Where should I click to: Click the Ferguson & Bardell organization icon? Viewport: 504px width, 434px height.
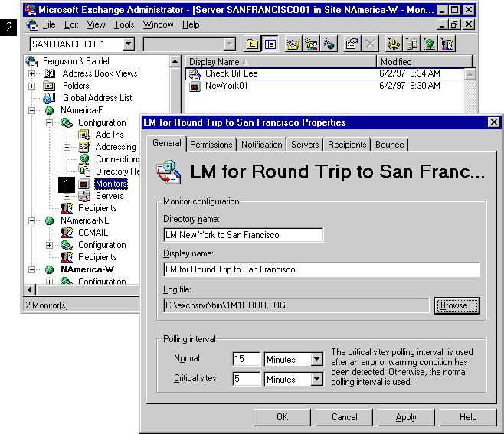tap(32, 61)
